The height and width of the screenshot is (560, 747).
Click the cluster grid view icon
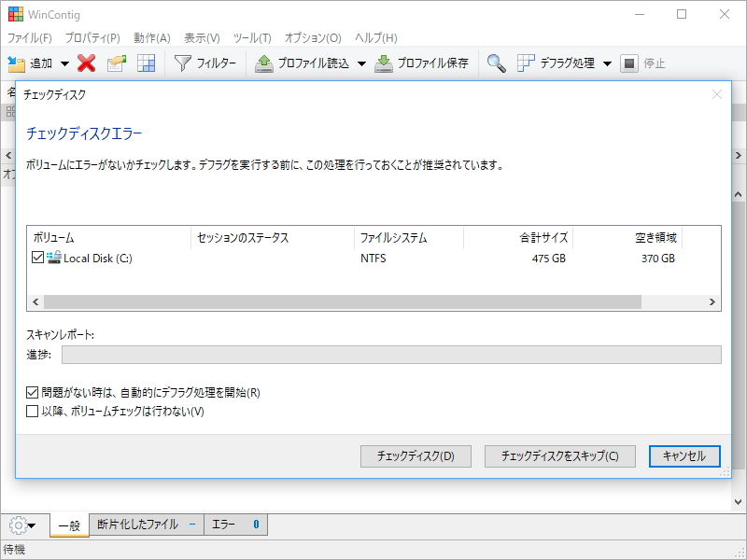click(x=146, y=63)
